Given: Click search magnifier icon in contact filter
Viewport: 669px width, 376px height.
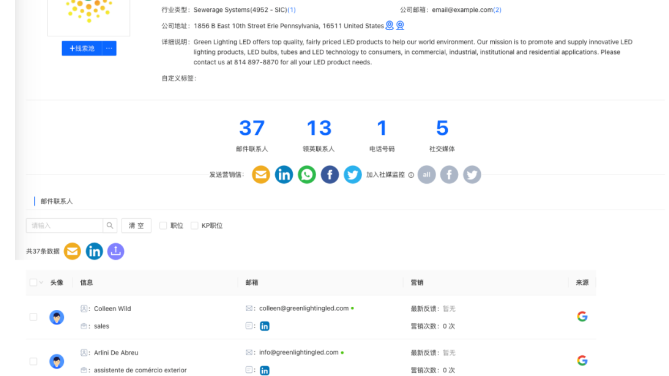Looking at the screenshot, I should point(110,225).
